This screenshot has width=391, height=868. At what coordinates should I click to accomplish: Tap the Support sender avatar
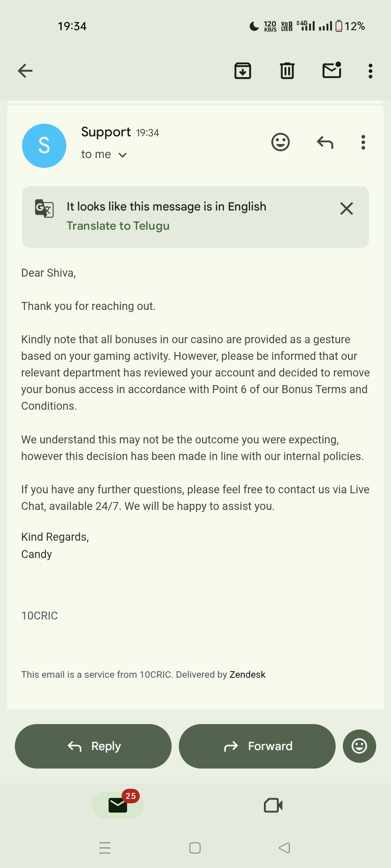44,145
